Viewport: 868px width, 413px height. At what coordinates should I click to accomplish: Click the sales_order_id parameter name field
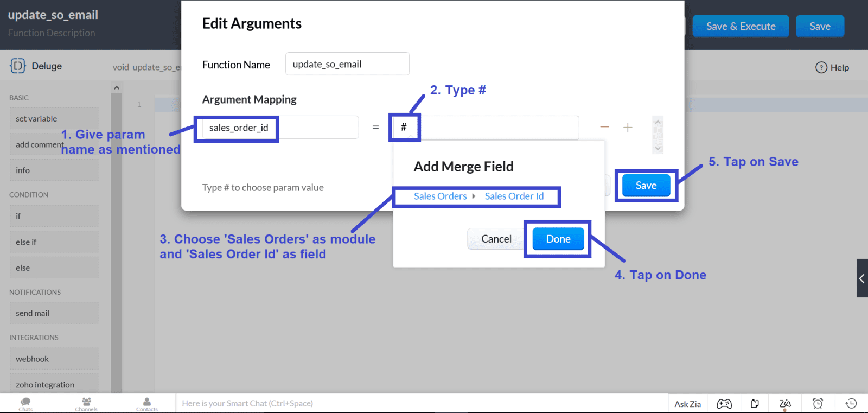[x=280, y=128]
